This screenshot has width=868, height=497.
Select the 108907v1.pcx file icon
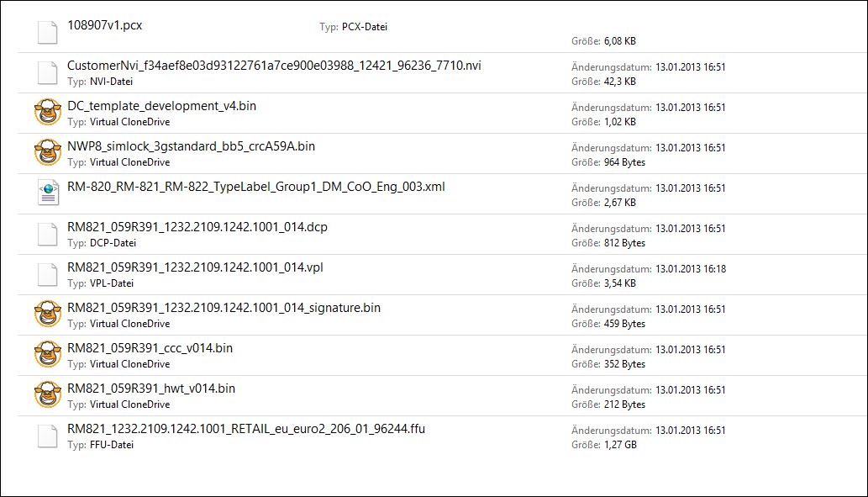(x=48, y=33)
